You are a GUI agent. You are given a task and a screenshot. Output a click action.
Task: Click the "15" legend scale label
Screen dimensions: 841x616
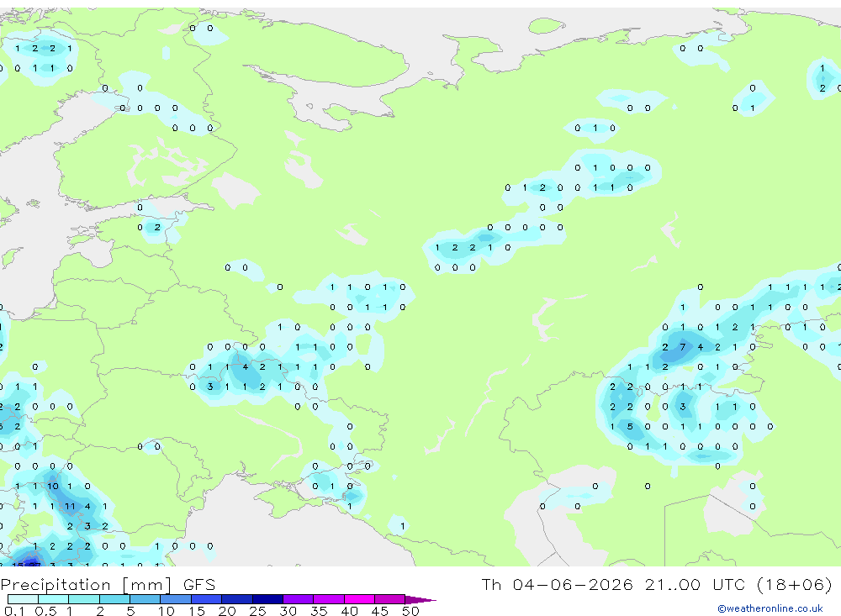pos(196,611)
